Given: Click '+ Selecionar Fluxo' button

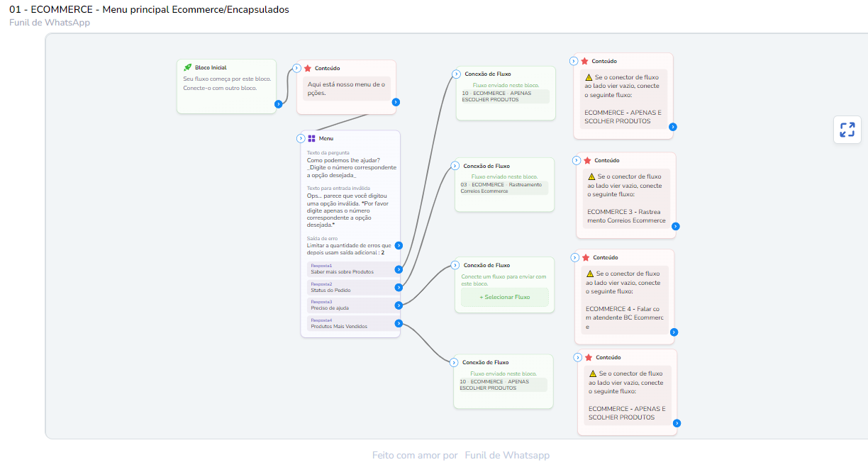Looking at the screenshot, I should point(505,297).
